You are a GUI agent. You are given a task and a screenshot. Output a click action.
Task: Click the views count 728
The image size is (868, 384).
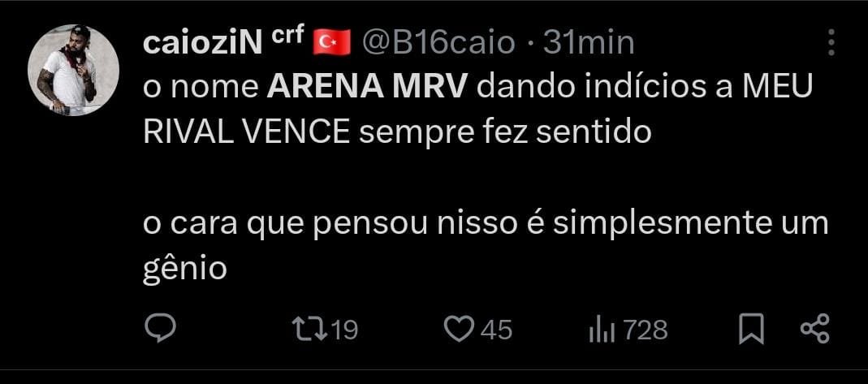click(646, 330)
